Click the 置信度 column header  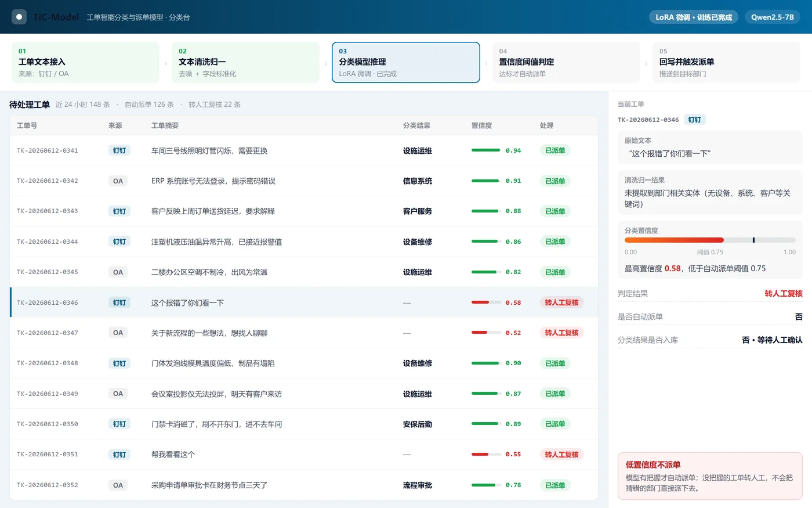[x=481, y=125]
